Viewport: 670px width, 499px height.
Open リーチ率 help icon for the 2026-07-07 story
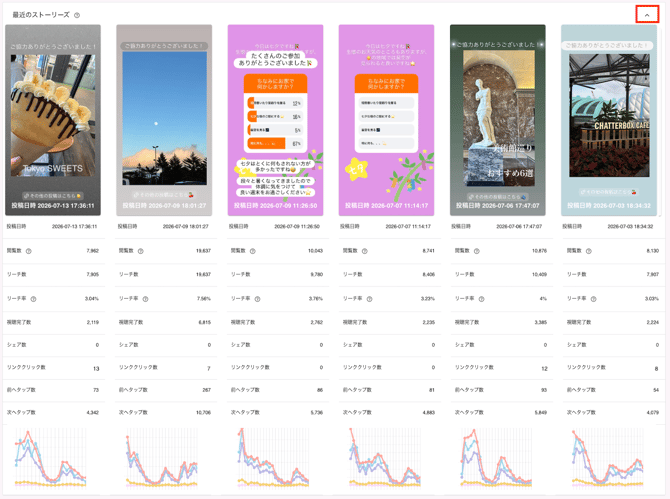coord(369,299)
